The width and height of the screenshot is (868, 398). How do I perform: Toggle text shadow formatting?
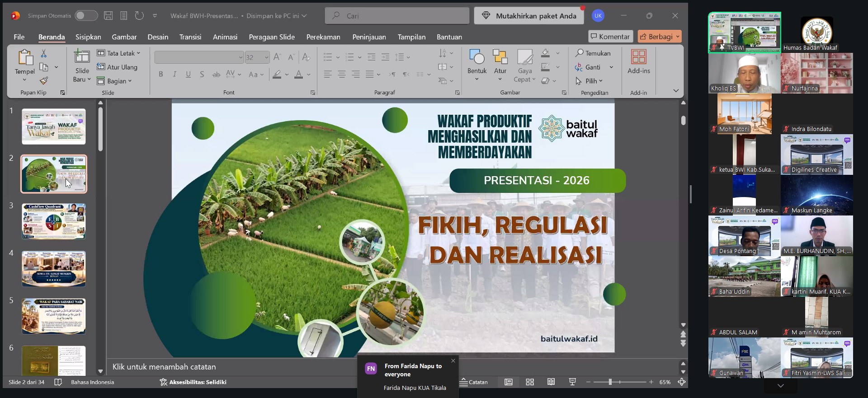coord(202,74)
